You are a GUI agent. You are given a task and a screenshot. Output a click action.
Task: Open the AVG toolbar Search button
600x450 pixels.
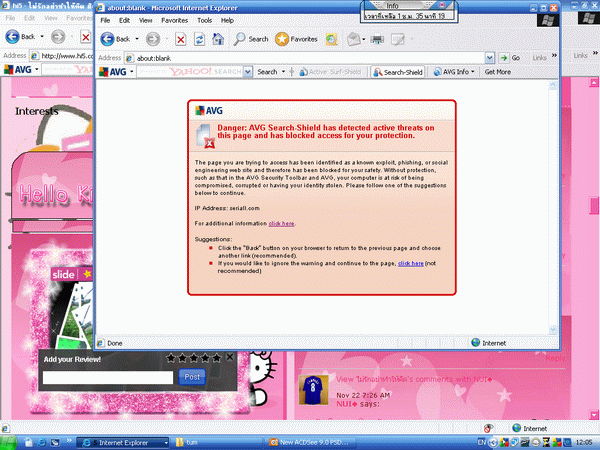(x=267, y=72)
